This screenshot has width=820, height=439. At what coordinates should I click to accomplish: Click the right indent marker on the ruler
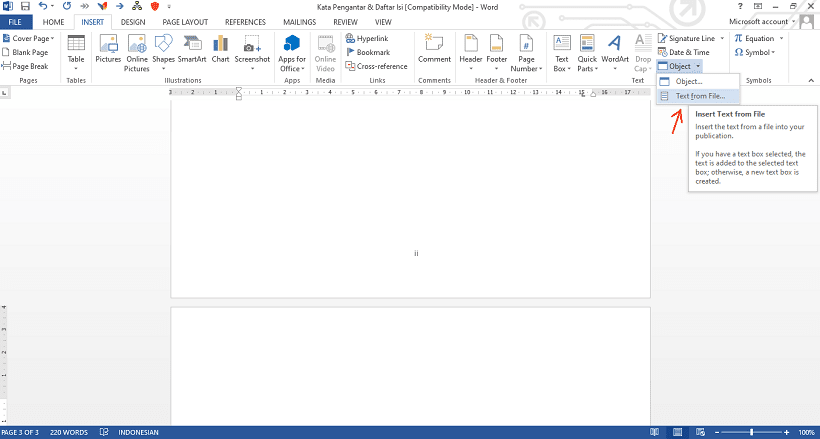[593, 94]
